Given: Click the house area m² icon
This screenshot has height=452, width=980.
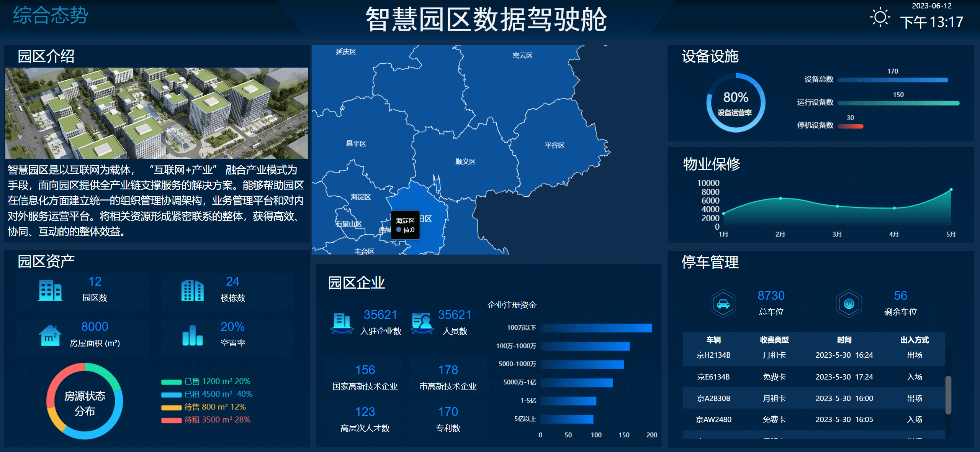Looking at the screenshot, I should click(x=50, y=335).
